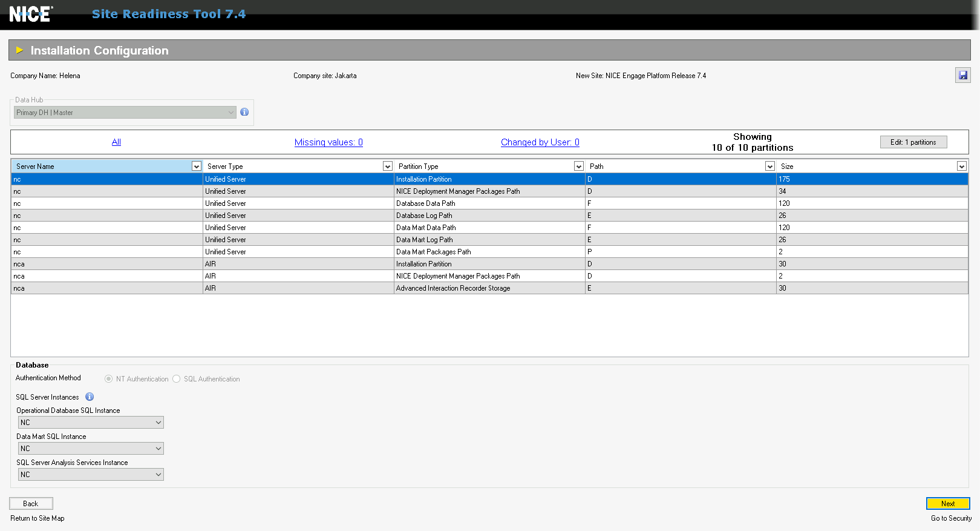Click the Changed by User: 0 link

click(540, 142)
